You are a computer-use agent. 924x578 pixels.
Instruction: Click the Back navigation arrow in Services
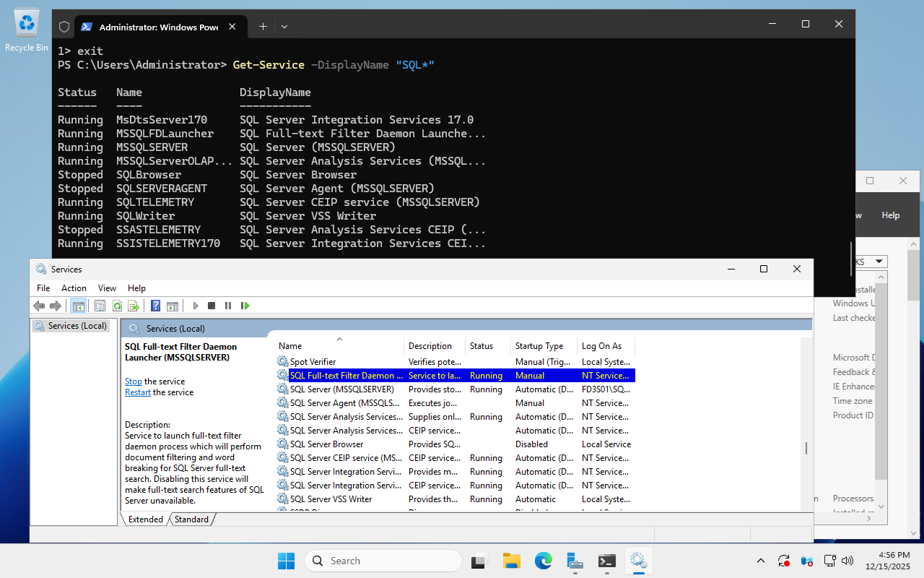click(39, 305)
